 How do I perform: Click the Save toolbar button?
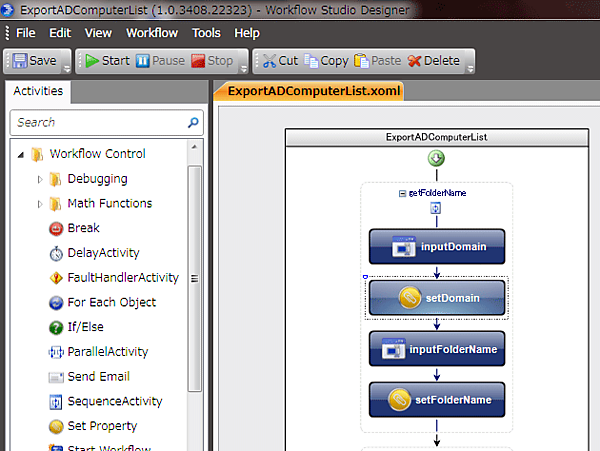point(34,60)
